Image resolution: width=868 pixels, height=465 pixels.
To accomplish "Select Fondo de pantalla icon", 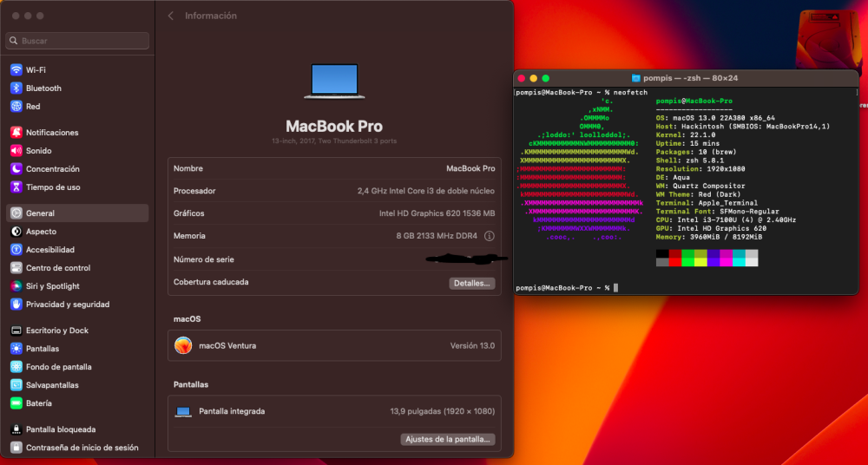I will pos(16,368).
